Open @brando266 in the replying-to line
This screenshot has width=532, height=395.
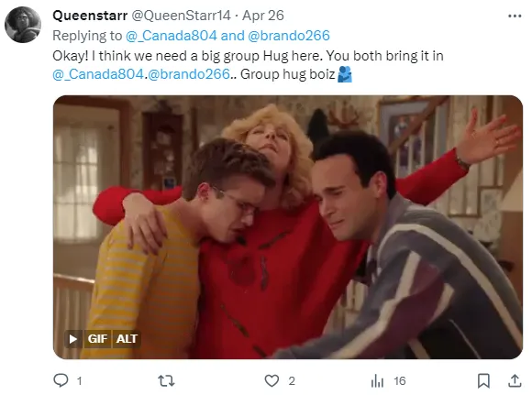(x=289, y=36)
